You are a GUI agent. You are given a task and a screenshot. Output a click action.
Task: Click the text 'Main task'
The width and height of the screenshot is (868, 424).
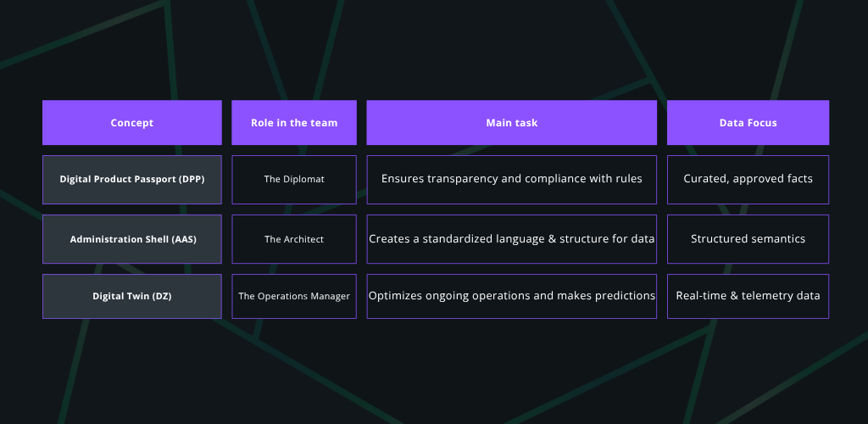point(511,123)
